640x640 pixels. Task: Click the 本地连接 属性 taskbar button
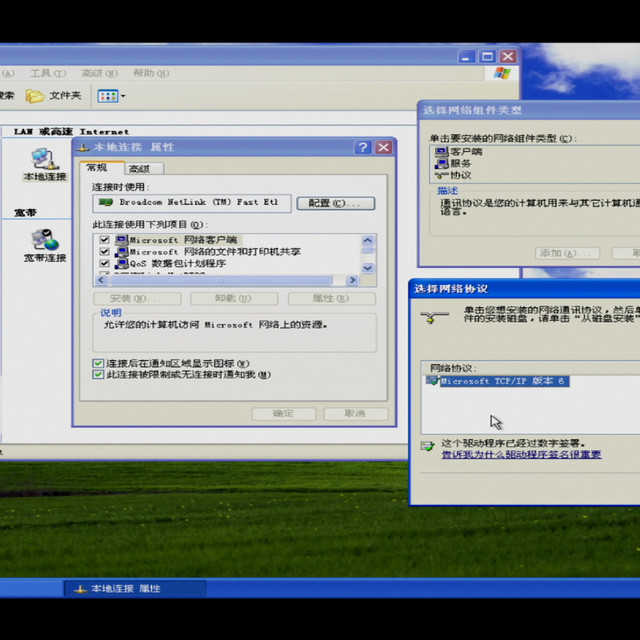click(x=135, y=589)
